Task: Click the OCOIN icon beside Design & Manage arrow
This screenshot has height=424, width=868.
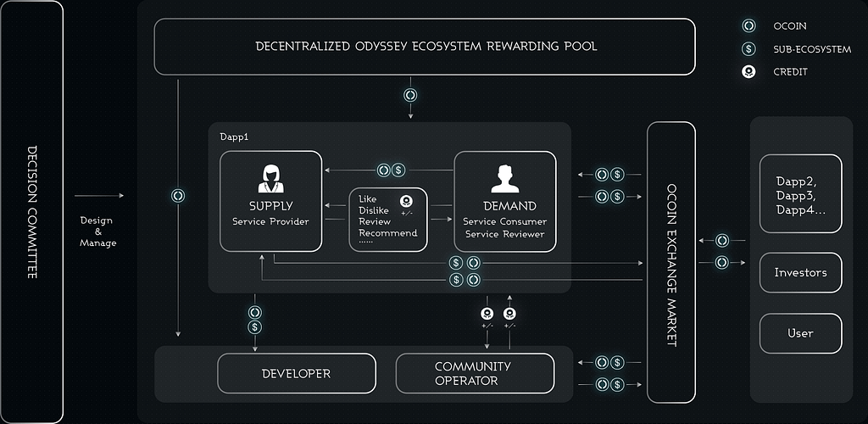Action: (x=178, y=195)
